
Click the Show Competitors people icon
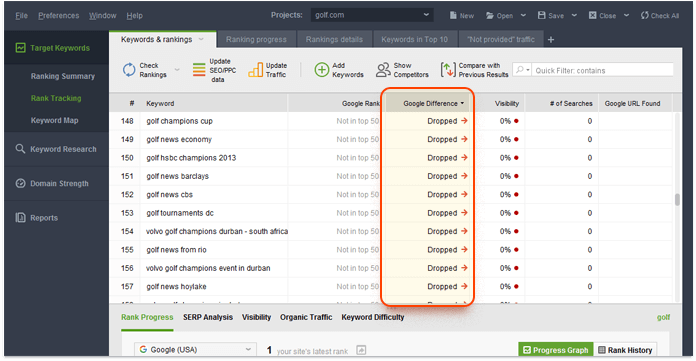pyautogui.click(x=383, y=70)
